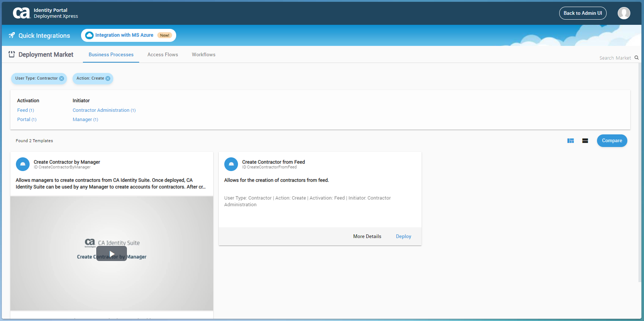Deploy Create Contractor from Feed template
644x321 pixels.
[x=403, y=236]
